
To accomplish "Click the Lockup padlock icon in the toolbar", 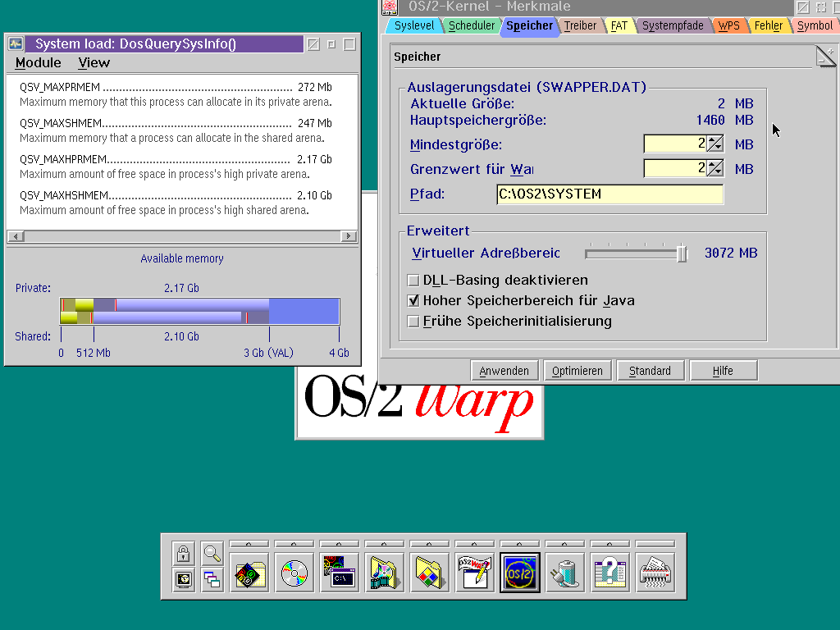I will pyautogui.click(x=183, y=554).
